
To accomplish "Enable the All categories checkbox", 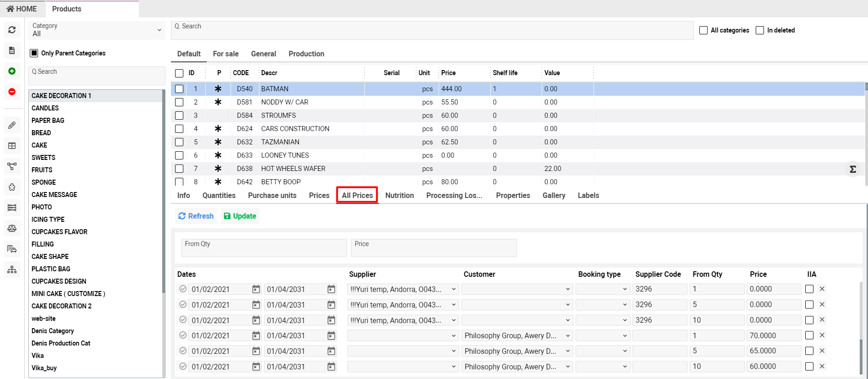I will click(703, 30).
